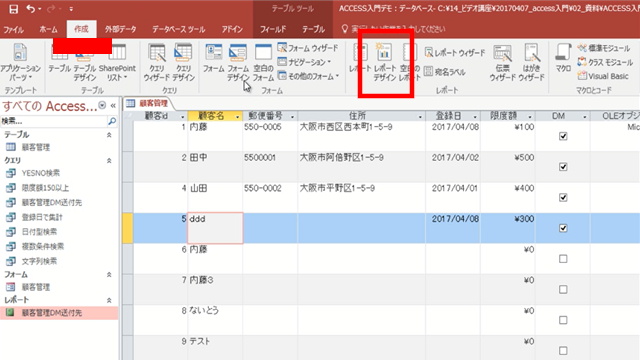
Task: Enable DM checkbox for 内藤3
Action: point(563,289)
